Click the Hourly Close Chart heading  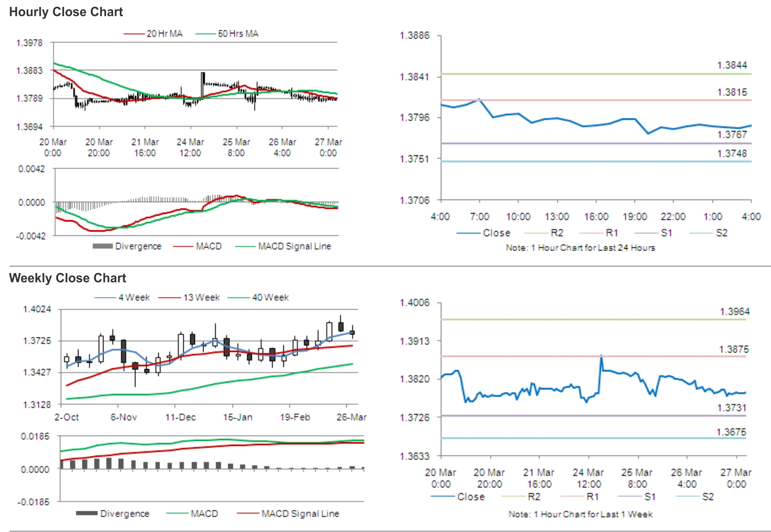click(x=66, y=12)
